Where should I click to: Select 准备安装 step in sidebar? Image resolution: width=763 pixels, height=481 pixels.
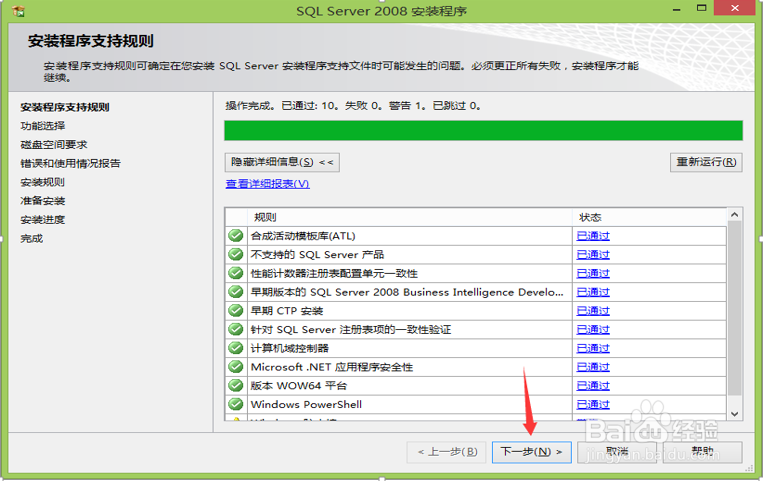tap(43, 201)
